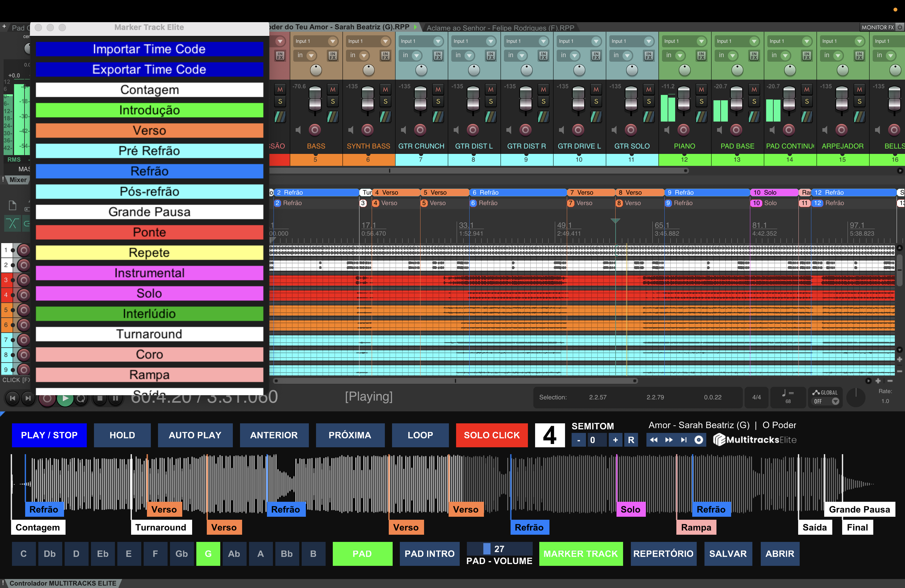The width and height of the screenshot is (905, 588).
Task: Click the Importar Time Code button
Action: coord(149,49)
